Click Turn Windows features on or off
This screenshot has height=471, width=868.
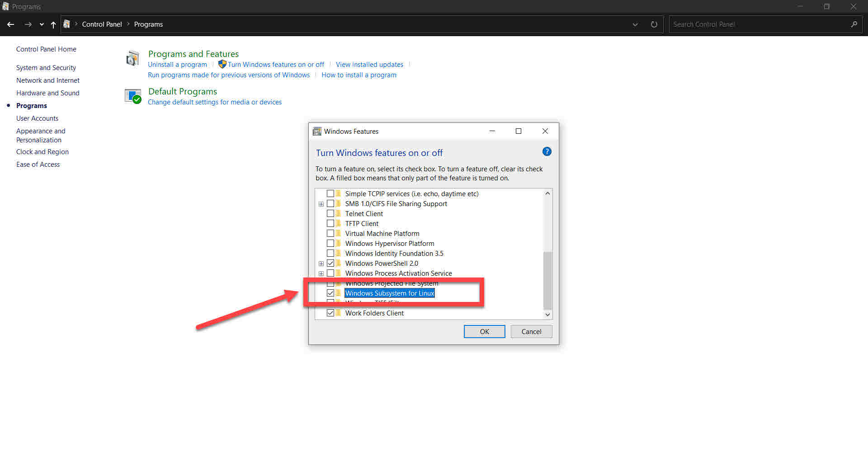[x=276, y=65]
